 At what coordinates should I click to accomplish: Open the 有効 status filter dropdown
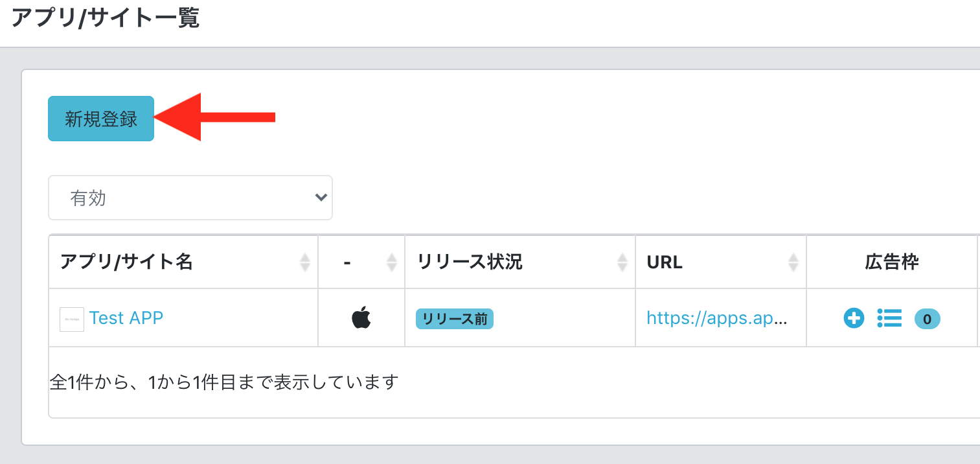pyautogui.click(x=190, y=198)
